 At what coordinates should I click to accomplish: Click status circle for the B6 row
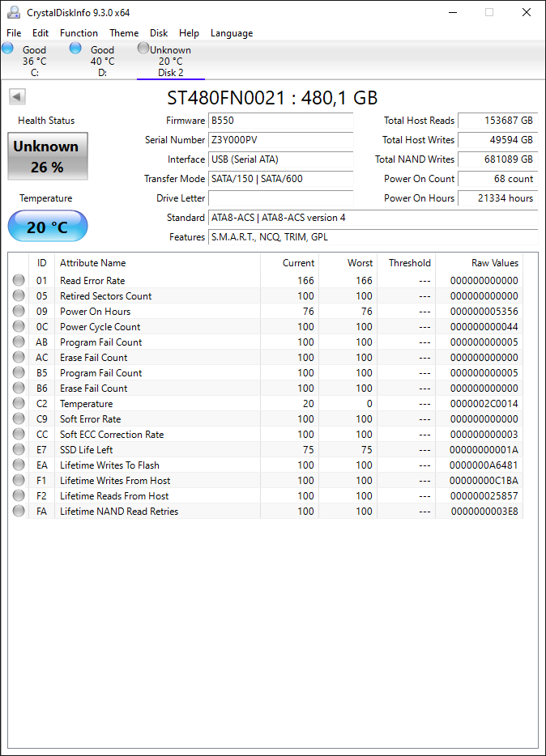[x=19, y=389]
